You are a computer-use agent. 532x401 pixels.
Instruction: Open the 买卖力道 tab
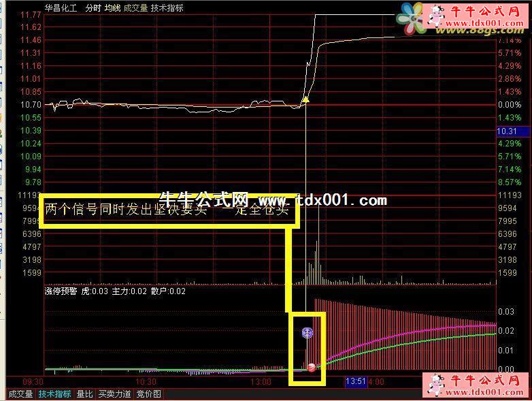point(114,394)
